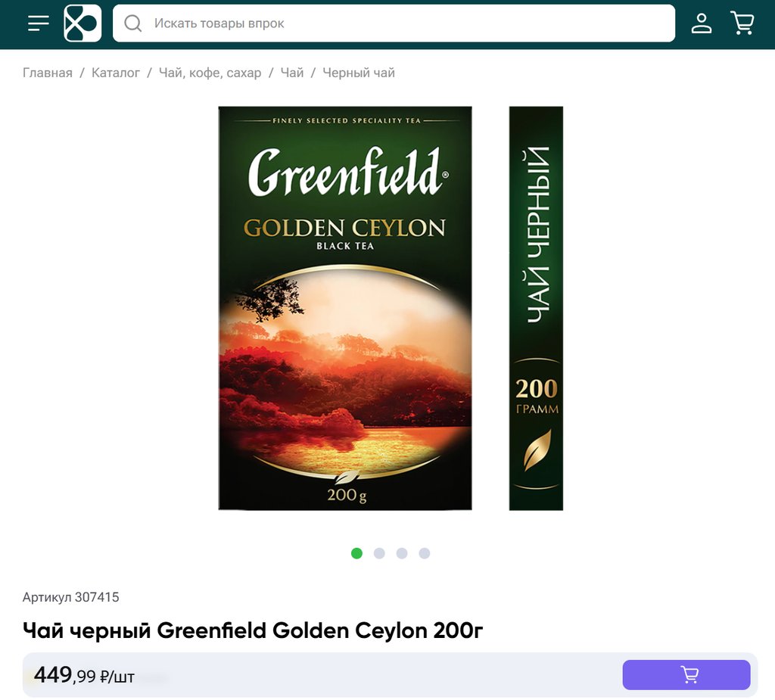Screen dimensions: 775x700
Task: Click the Greenfield Golden Ceylon front image
Action: 345,308
